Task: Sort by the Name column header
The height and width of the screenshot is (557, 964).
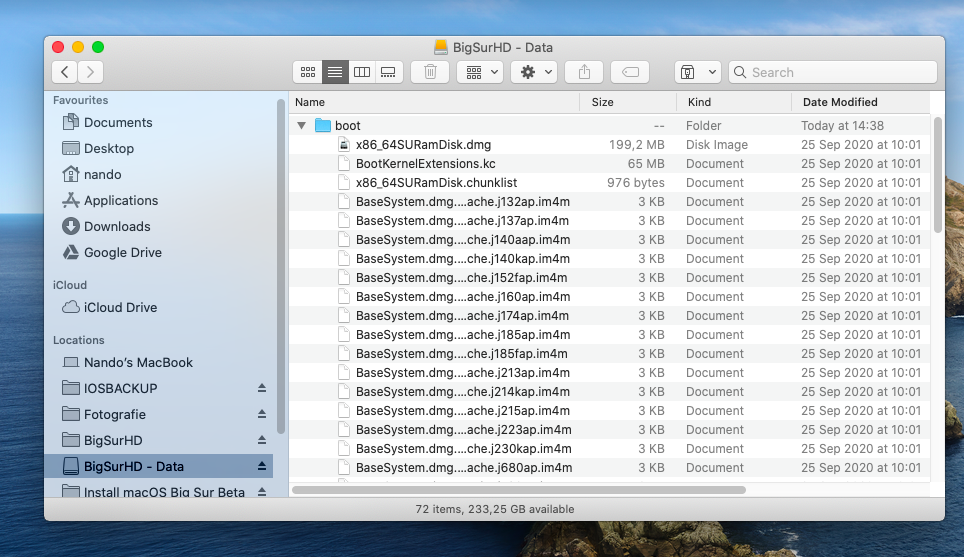Action: (434, 102)
